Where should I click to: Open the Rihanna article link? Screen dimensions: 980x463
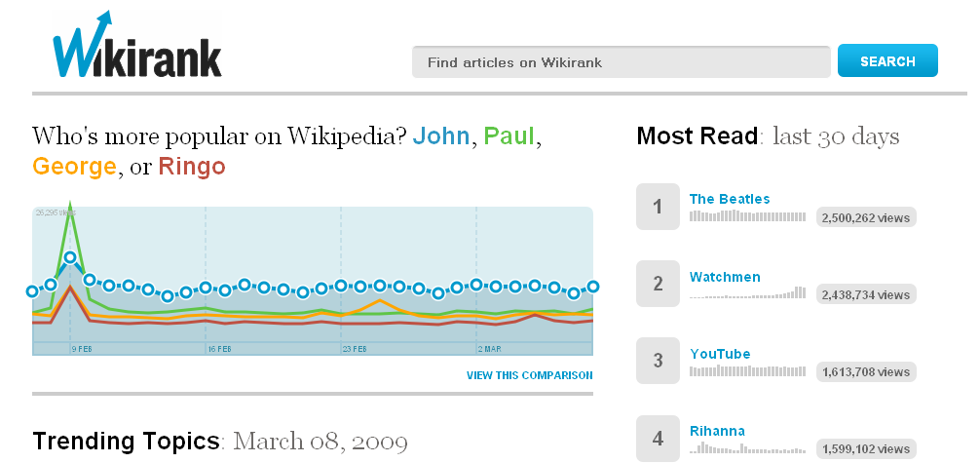click(717, 431)
